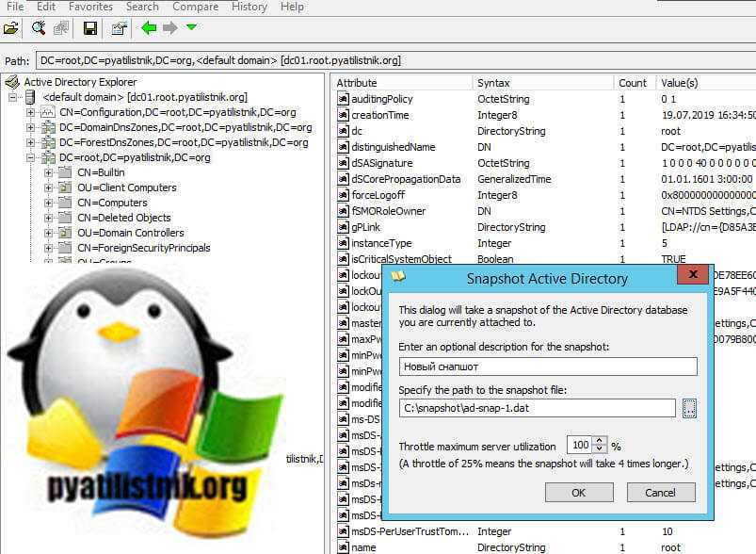Increase throttle value with up spinner arrow
Screen dimensions: 756x554
600,440
